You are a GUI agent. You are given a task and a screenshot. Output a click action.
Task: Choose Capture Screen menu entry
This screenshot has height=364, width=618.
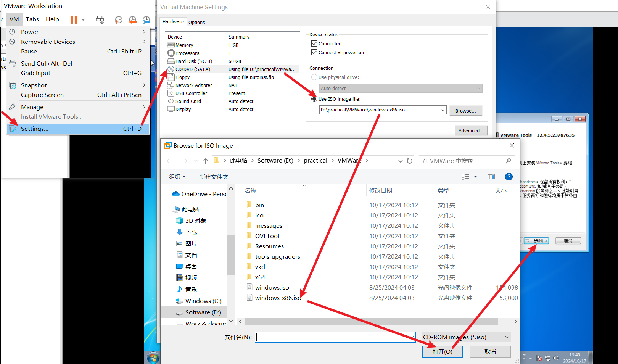(78, 95)
